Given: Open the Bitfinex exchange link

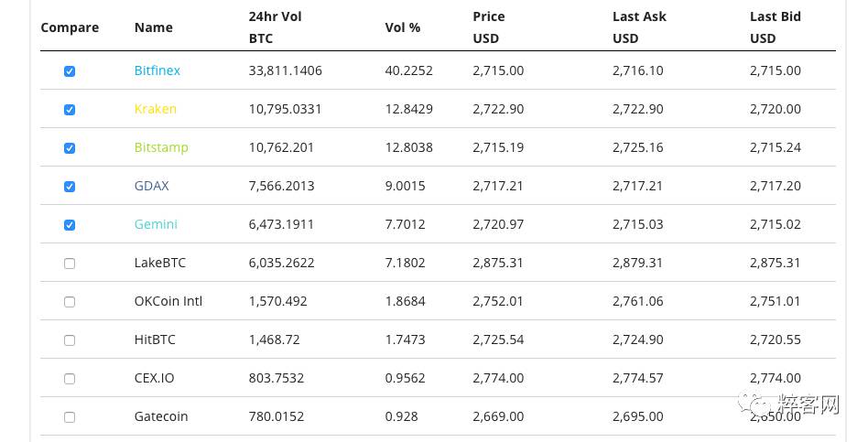Looking at the screenshot, I should point(157,70).
